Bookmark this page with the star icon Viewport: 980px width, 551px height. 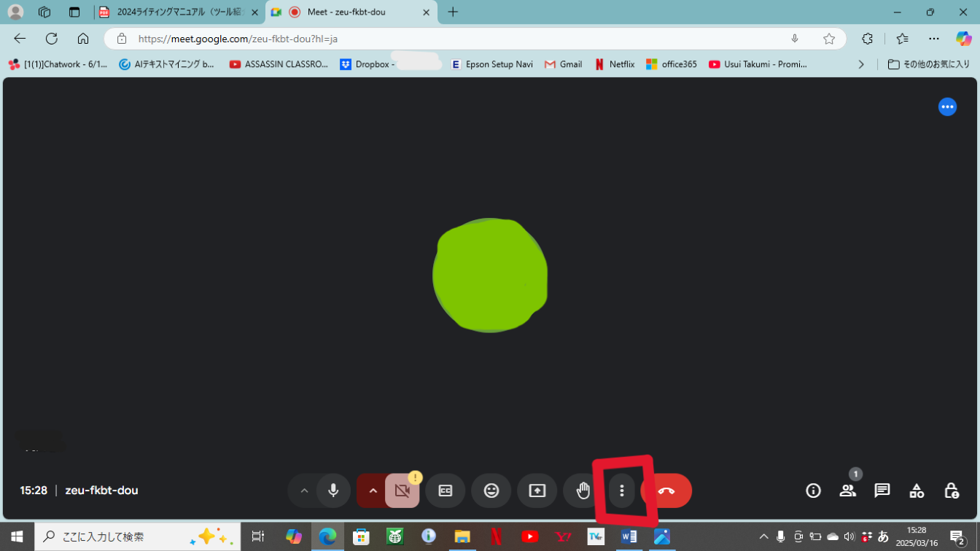pos(828,38)
